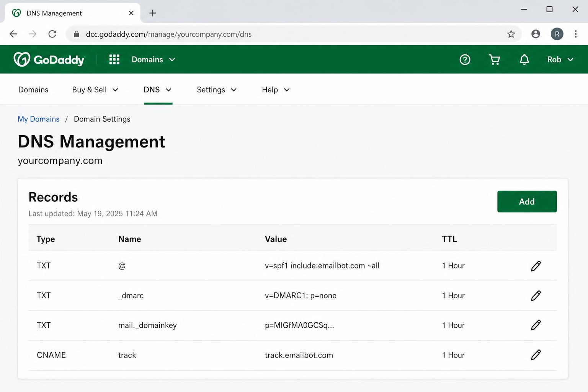
Task: Reload the page
Action: pos(52,34)
